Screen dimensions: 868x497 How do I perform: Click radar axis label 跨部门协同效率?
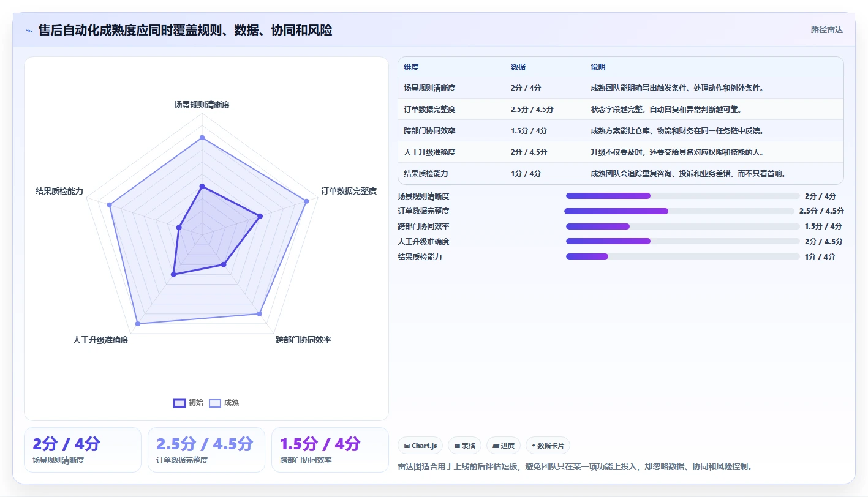(x=303, y=340)
